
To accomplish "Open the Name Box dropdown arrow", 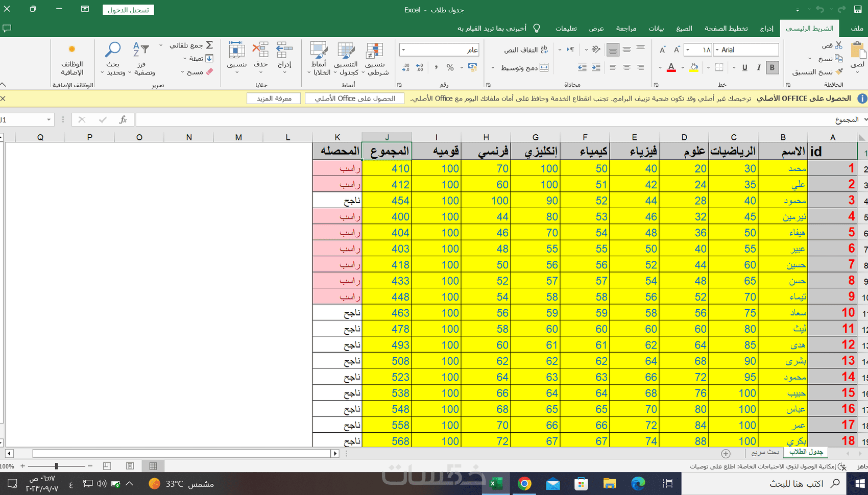I will point(49,120).
